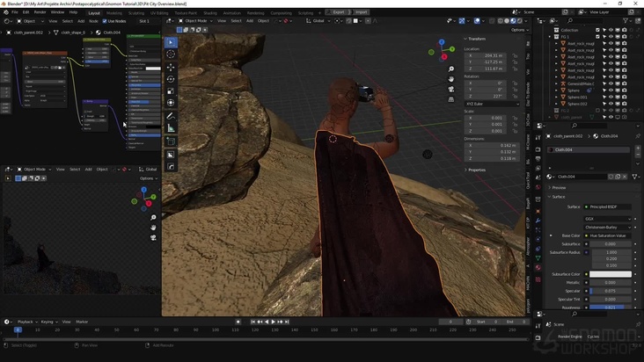Switch to the UV Editing workspace tab
Screen dimensions: 644x362
coord(159,13)
